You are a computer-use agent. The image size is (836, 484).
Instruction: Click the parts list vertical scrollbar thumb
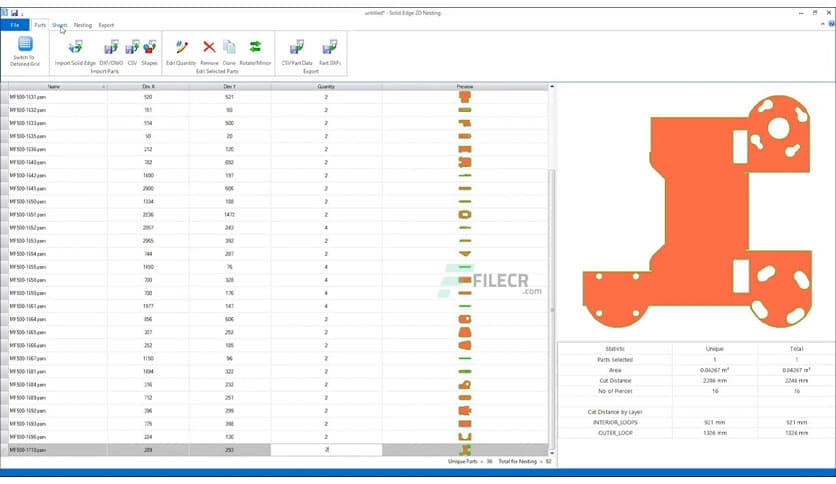552,309
